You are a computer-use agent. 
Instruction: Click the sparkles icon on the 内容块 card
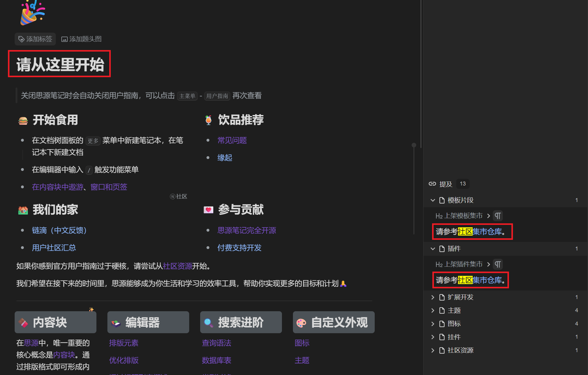(x=91, y=309)
